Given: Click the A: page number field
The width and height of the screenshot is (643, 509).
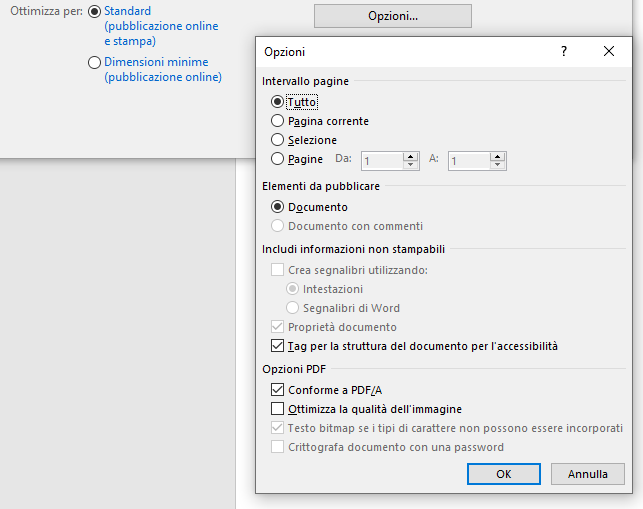Looking at the screenshot, I should (469, 161).
